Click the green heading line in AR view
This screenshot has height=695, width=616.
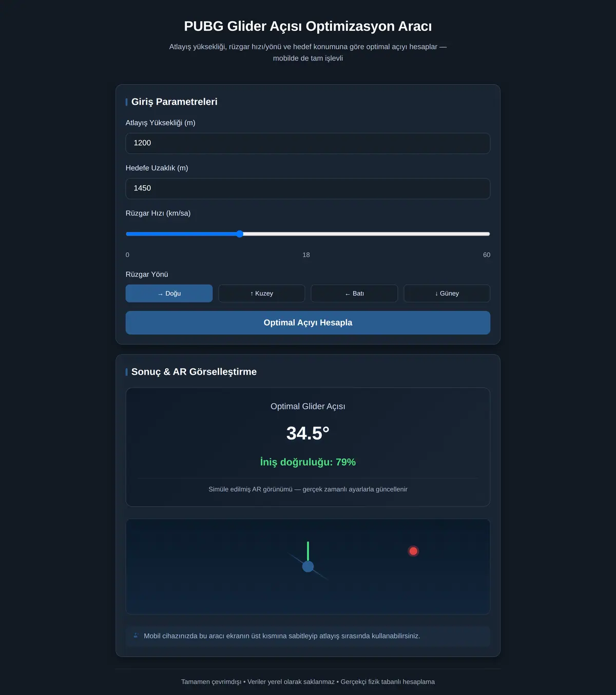308,551
